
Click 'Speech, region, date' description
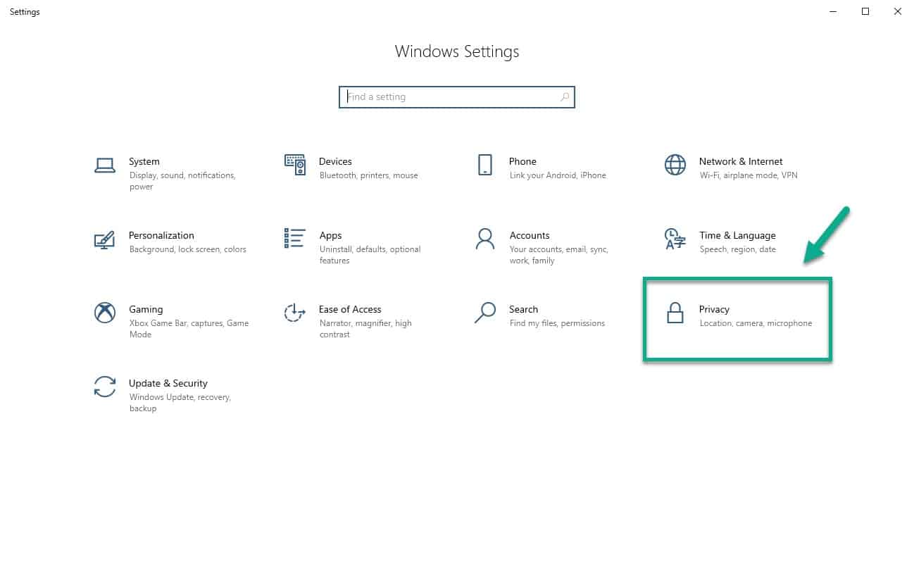tap(738, 249)
